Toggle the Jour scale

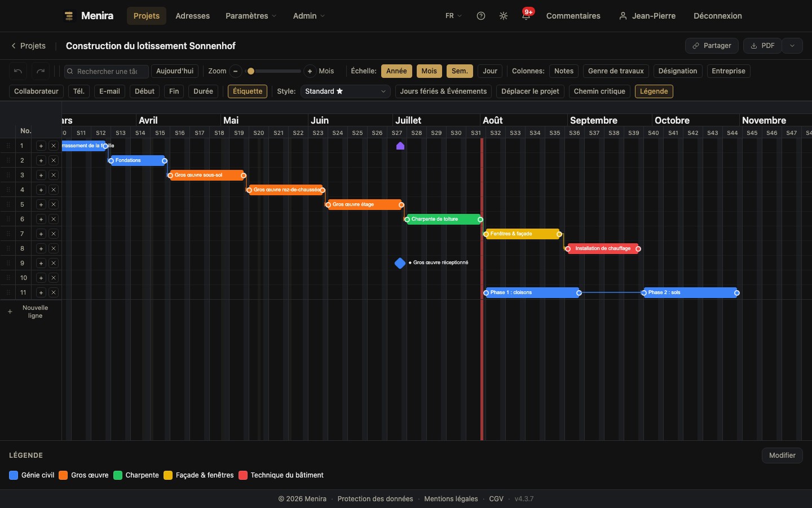tap(490, 71)
